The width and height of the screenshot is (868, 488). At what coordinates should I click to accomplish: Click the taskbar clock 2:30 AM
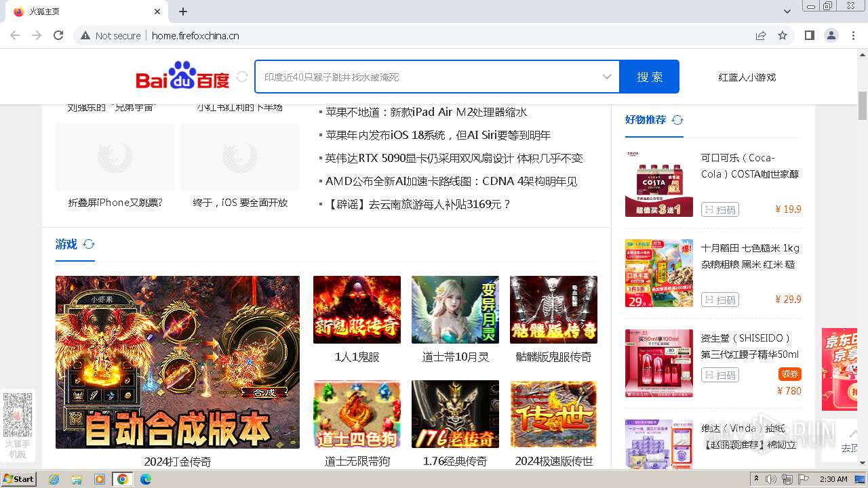tap(833, 479)
